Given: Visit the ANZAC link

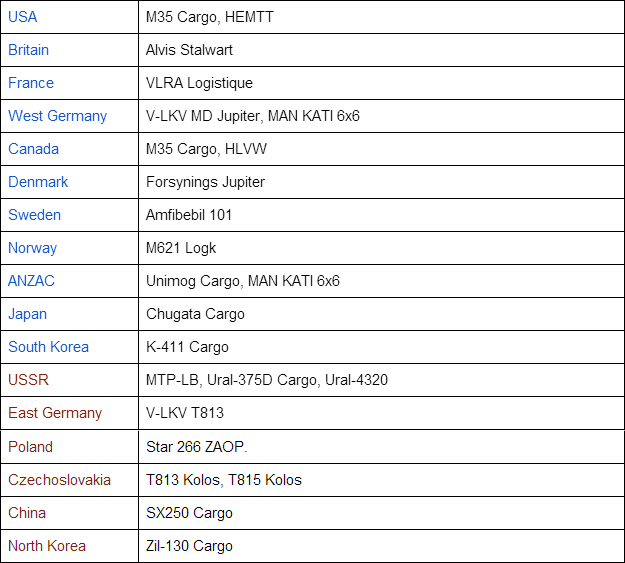Looking at the screenshot, I should [x=31, y=281].
